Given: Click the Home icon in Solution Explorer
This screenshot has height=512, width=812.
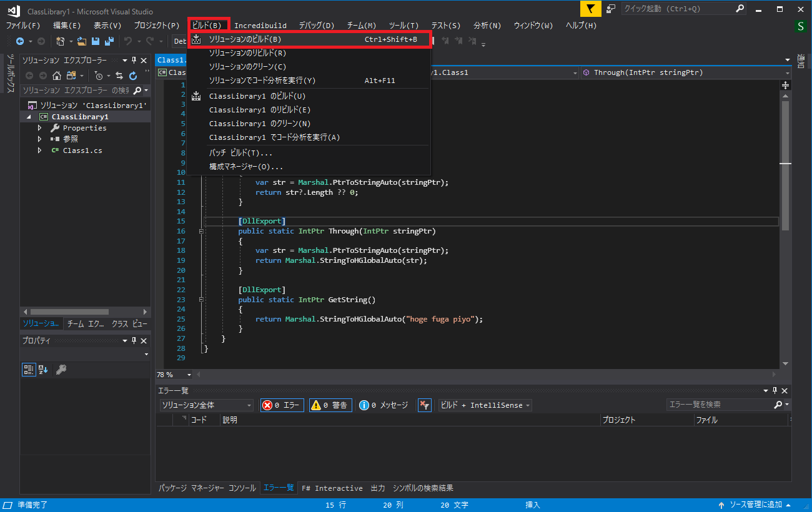Looking at the screenshot, I should (x=57, y=75).
